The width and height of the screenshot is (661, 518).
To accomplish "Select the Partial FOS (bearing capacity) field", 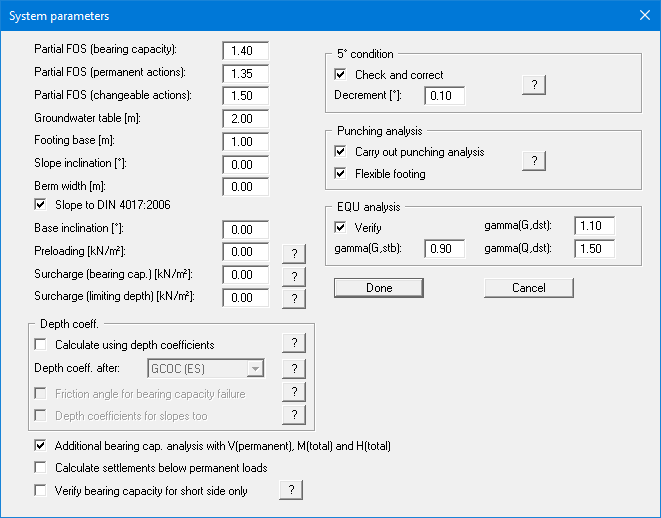I will tap(245, 50).
